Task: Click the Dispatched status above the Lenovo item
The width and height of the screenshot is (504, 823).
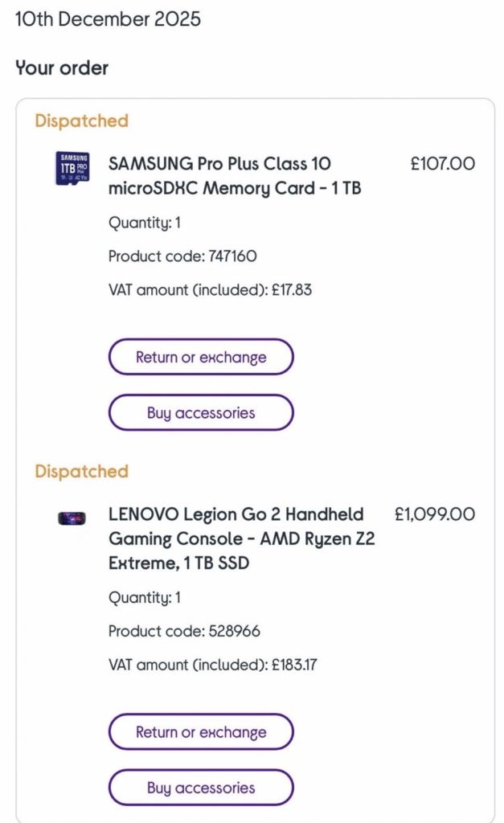Action: coord(81,472)
